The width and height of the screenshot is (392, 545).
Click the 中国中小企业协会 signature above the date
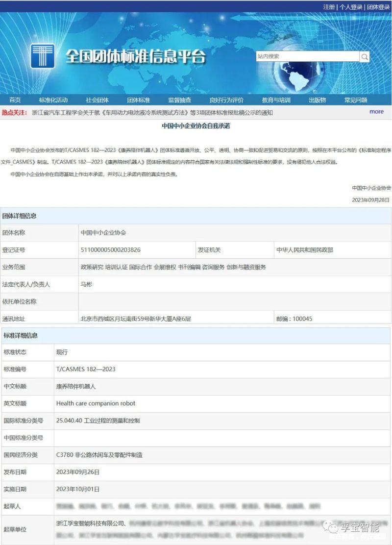(x=371, y=188)
